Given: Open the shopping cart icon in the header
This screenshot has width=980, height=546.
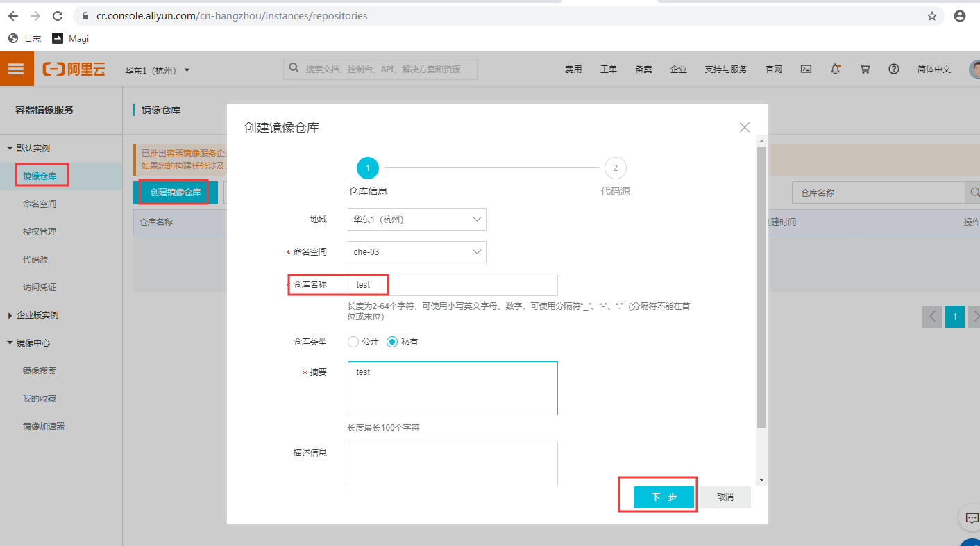Looking at the screenshot, I should [864, 69].
